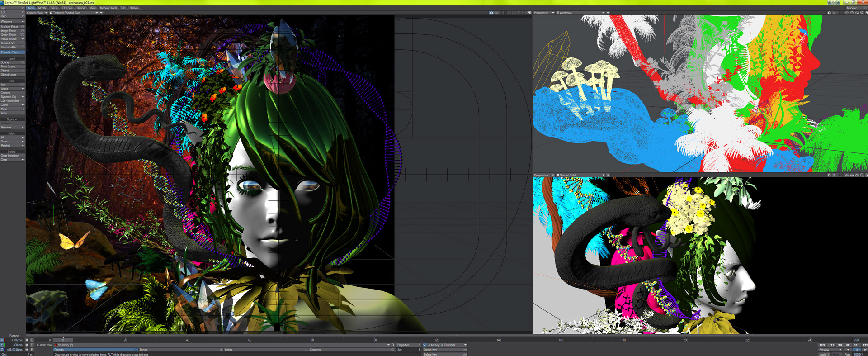This screenshot has width=868, height=356.
Task: Switch to the Modify tab
Action: click(42, 8)
